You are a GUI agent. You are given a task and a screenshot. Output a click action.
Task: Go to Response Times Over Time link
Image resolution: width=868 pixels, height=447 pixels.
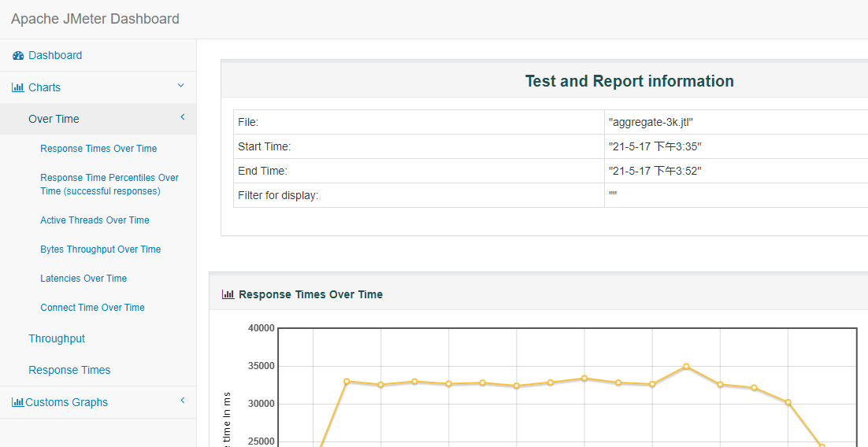98,148
